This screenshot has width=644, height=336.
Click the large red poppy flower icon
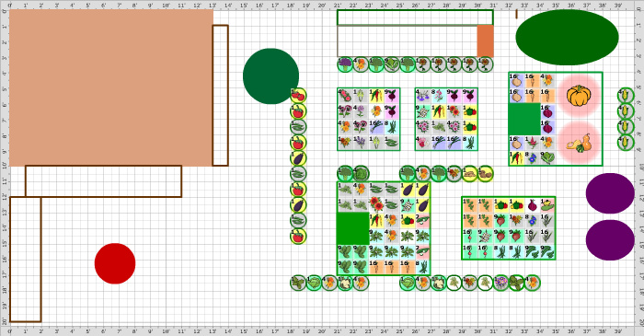coord(376,204)
